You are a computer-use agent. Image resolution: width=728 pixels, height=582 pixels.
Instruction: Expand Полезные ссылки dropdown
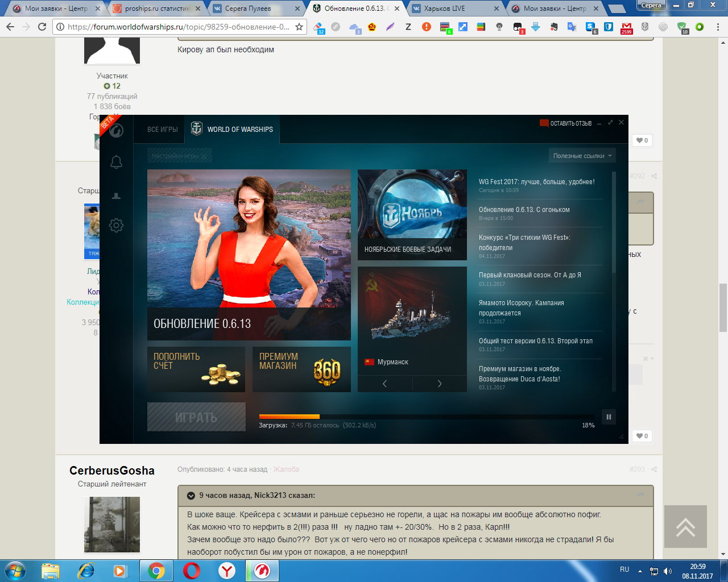tap(582, 156)
